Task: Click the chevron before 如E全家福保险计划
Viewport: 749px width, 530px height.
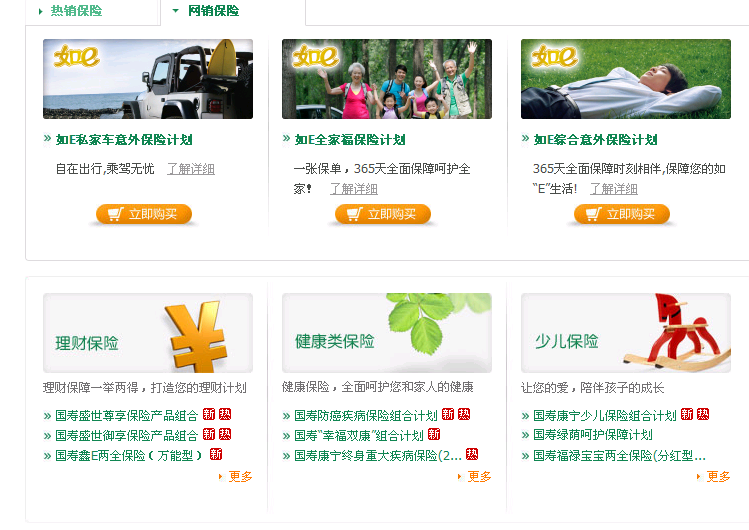Action: click(286, 138)
